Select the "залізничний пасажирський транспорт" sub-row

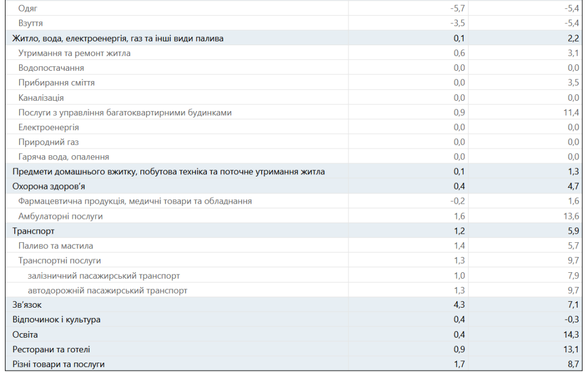103,276
